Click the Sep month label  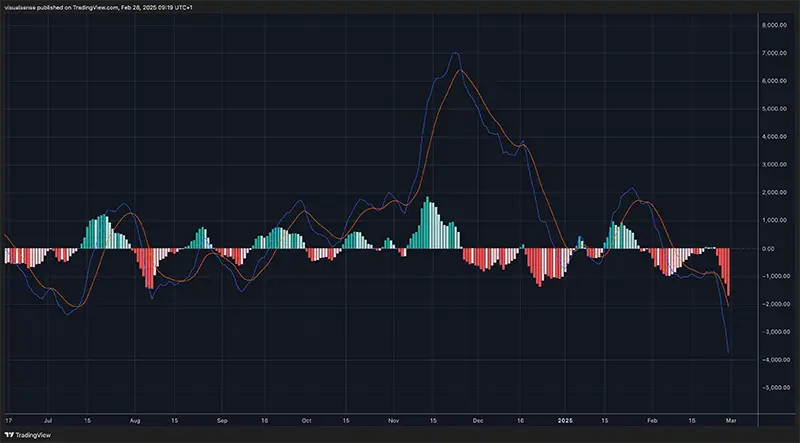point(221,422)
